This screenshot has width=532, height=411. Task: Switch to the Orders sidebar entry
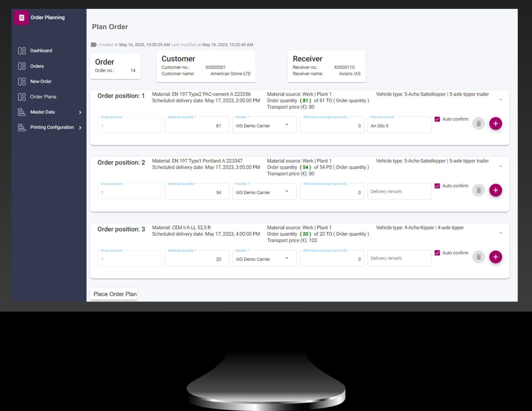37,66
